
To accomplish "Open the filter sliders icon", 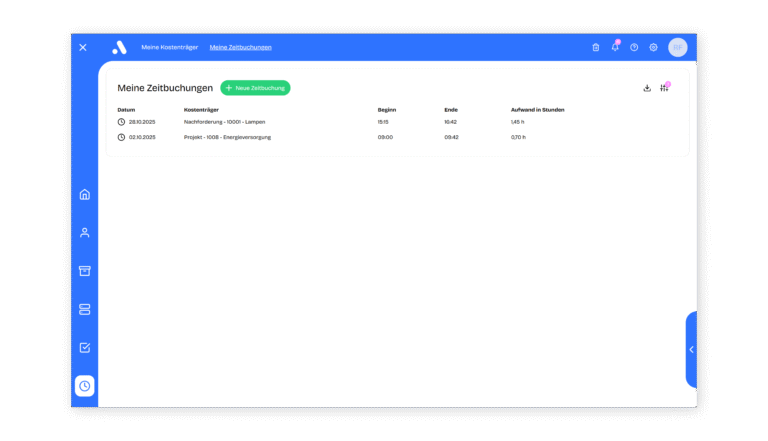I will pyautogui.click(x=664, y=88).
